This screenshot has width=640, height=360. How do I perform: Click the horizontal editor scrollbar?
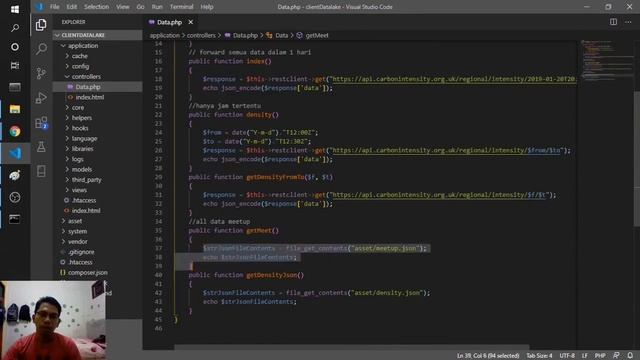click(352, 347)
